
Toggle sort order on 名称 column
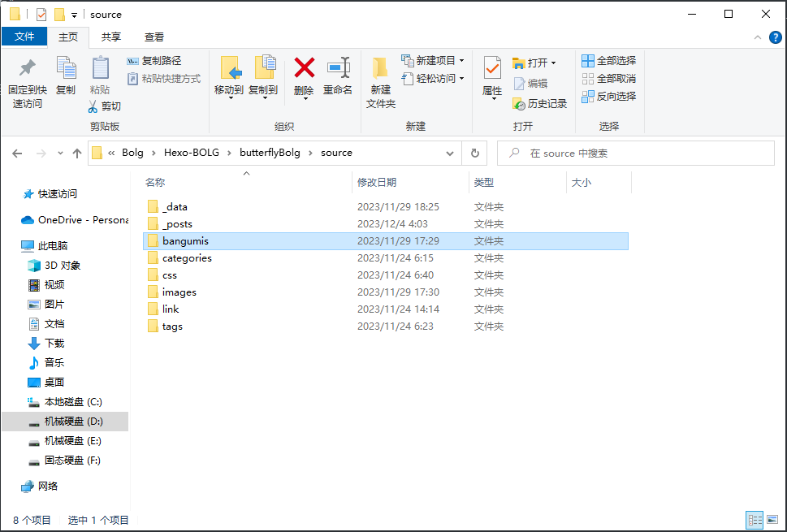[x=156, y=182]
